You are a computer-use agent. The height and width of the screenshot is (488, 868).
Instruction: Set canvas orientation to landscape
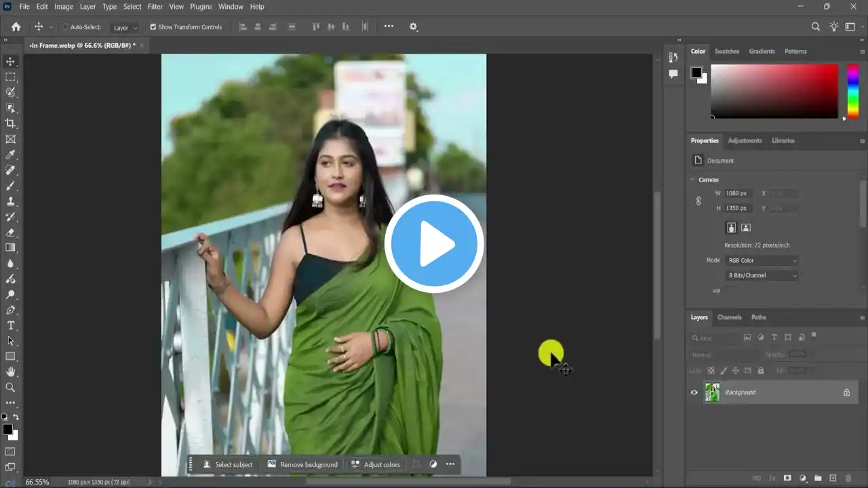point(745,228)
